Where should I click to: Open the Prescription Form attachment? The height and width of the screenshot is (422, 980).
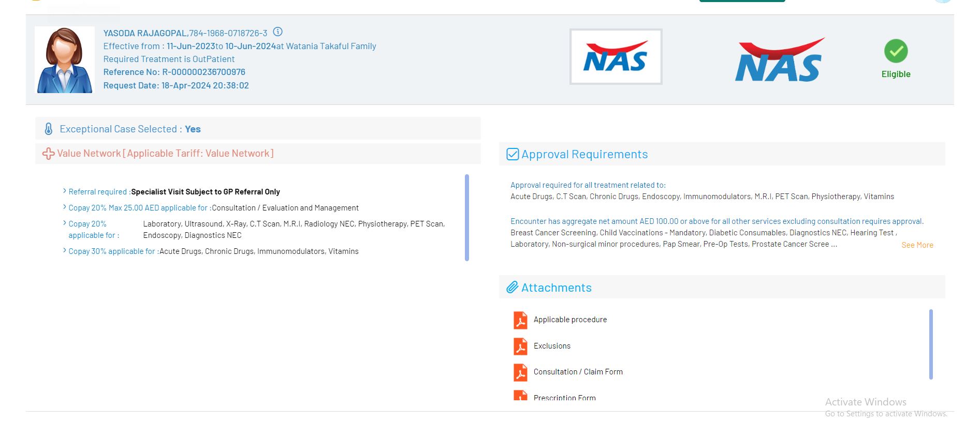pos(564,397)
